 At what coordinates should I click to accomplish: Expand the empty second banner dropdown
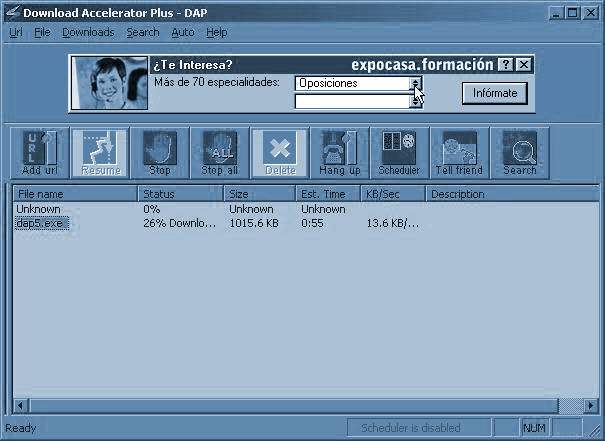tap(416, 101)
